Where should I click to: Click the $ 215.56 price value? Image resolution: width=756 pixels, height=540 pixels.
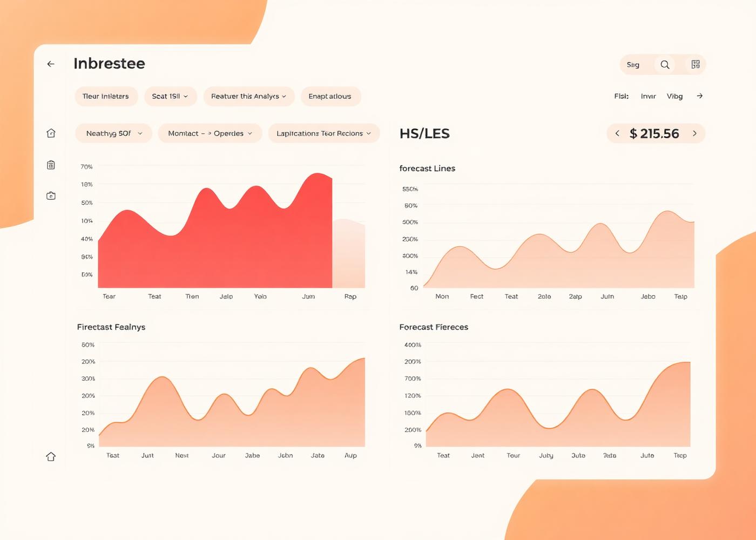(654, 133)
